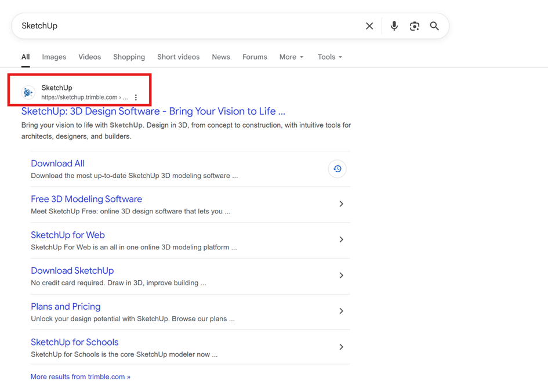Open the SketchUp: 3D Design Software title link
Screen dimensions: 548x392
click(153, 111)
